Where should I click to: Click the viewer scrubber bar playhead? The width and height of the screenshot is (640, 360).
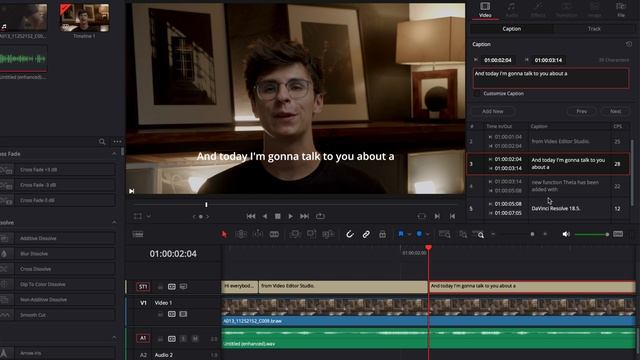click(206, 204)
